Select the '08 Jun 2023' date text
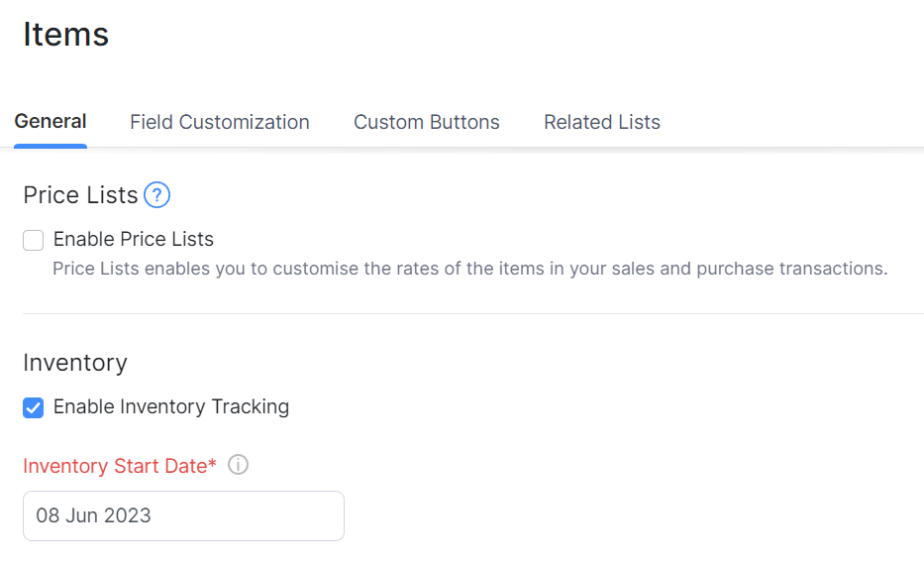Image resolution: width=924 pixels, height=563 pixels. [94, 515]
